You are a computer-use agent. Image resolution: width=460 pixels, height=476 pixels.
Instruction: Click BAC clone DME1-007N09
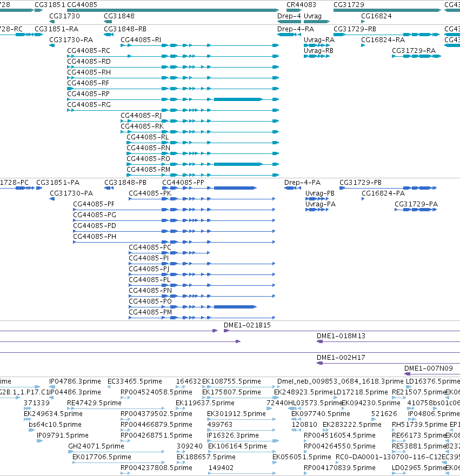coord(432,374)
